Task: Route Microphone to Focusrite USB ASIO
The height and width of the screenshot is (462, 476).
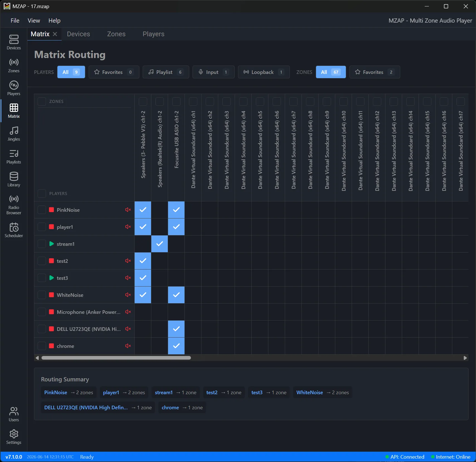Action: [176, 312]
